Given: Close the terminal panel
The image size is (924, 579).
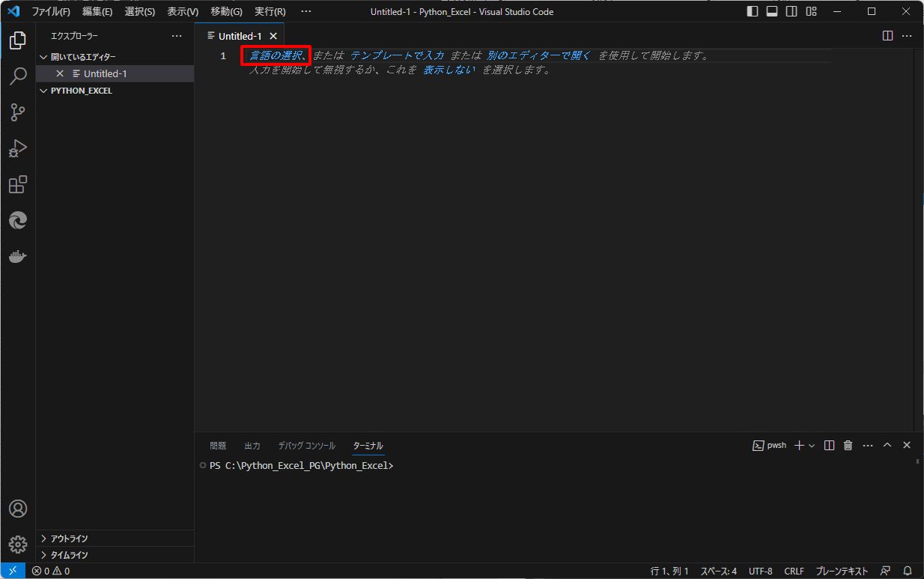Looking at the screenshot, I should [907, 445].
